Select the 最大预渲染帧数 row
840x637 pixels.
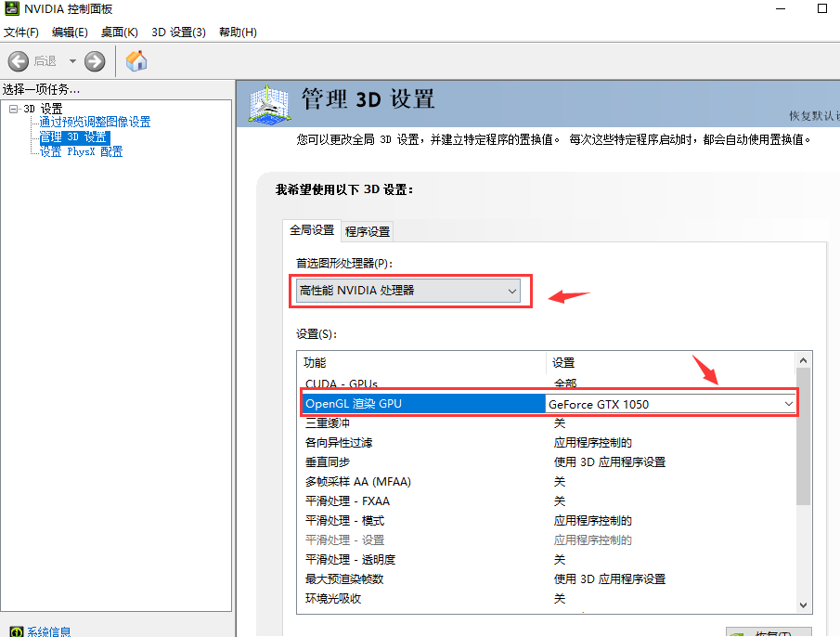click(547, 578)
